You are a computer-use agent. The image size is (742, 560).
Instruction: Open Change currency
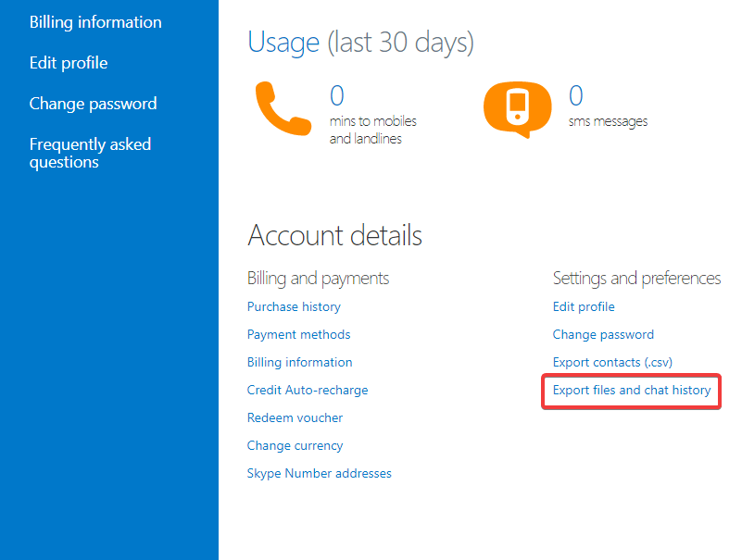click(x=295, y=445)
